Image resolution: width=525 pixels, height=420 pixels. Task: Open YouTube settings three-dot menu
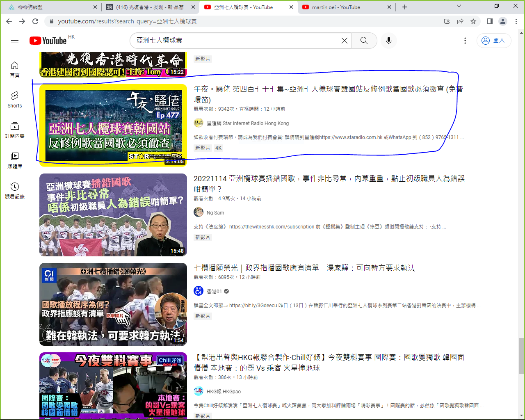click(465, 41)
